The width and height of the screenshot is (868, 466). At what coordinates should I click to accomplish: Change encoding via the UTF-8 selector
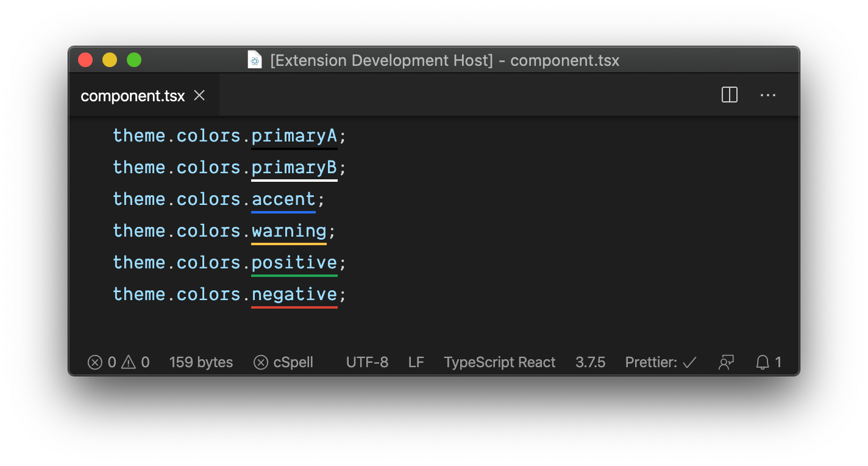(x=368, y=362)
